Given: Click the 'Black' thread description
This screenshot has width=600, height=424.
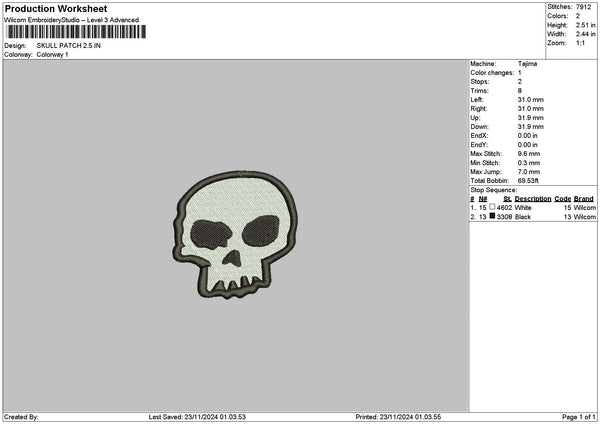Looking at the screenshot, I should click(523, 217).
